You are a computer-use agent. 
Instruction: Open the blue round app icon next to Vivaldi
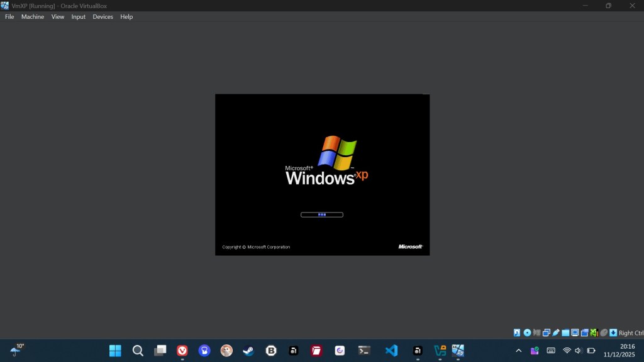(204, 351)
